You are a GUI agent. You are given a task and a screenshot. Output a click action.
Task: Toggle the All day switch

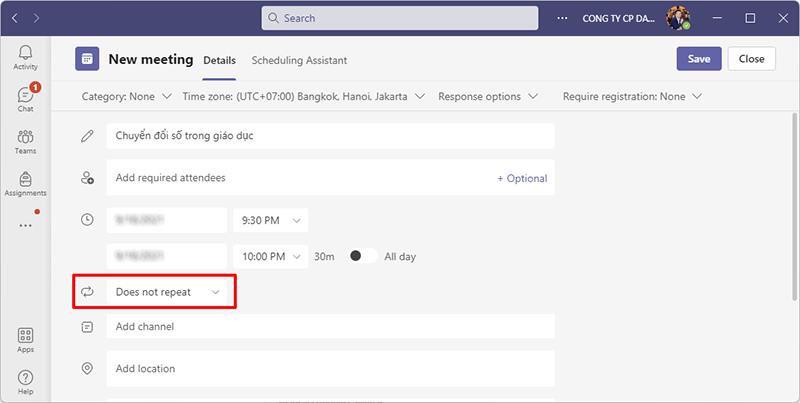click(363, 256)
